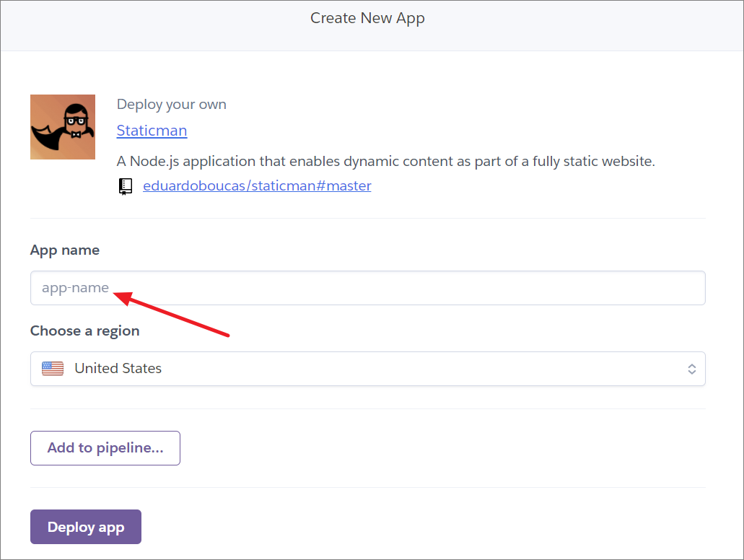Click the App name label

pyautogui.click(x=65, y=250)
